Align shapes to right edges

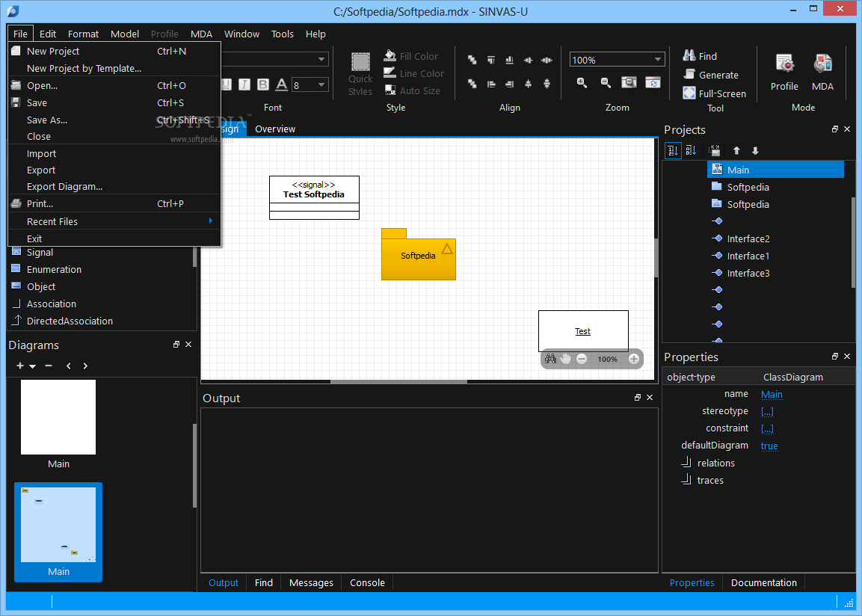(x=510, y=84)
